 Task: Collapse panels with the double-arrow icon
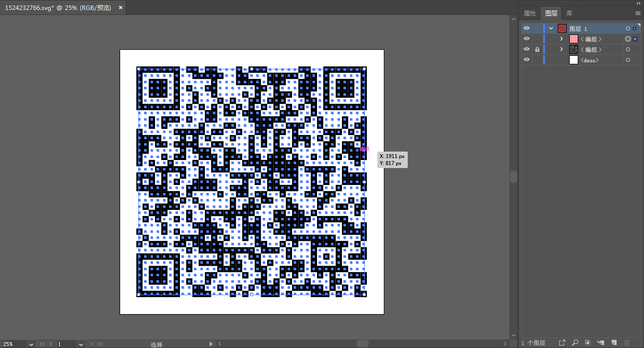pos(639,2)
